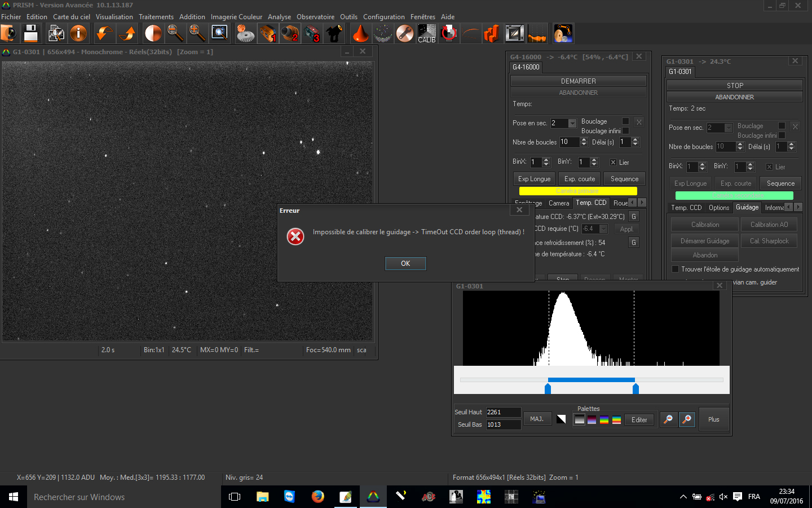Open Pose en sec dropdown in G4-16000
This screenshot has width=812, height=508.
pos(572,123)
